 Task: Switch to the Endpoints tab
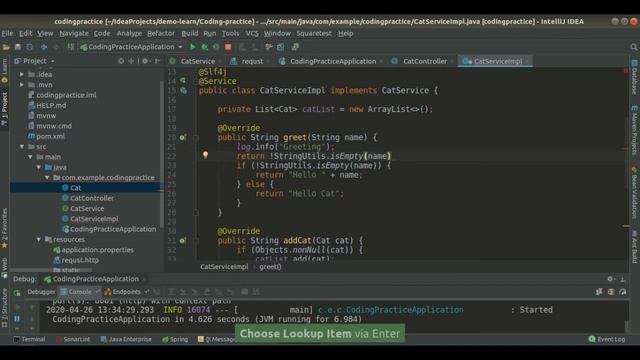pyautogui.click(x=127, y=292)
